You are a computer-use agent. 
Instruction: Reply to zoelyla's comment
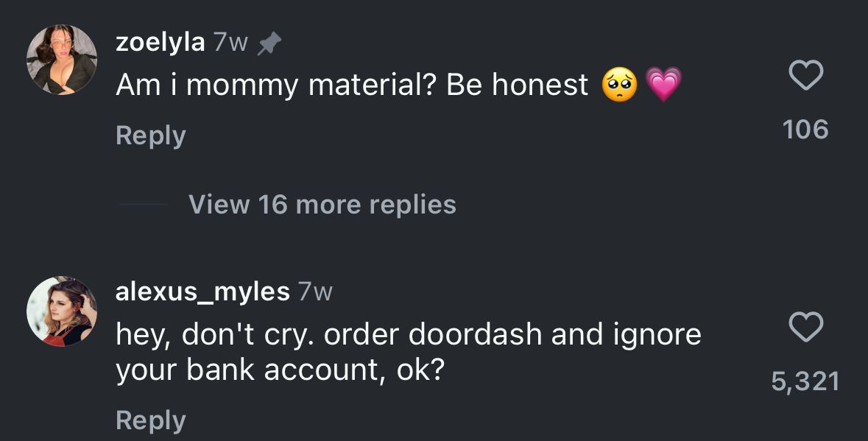pyautogui.click(x=151, y=135)
